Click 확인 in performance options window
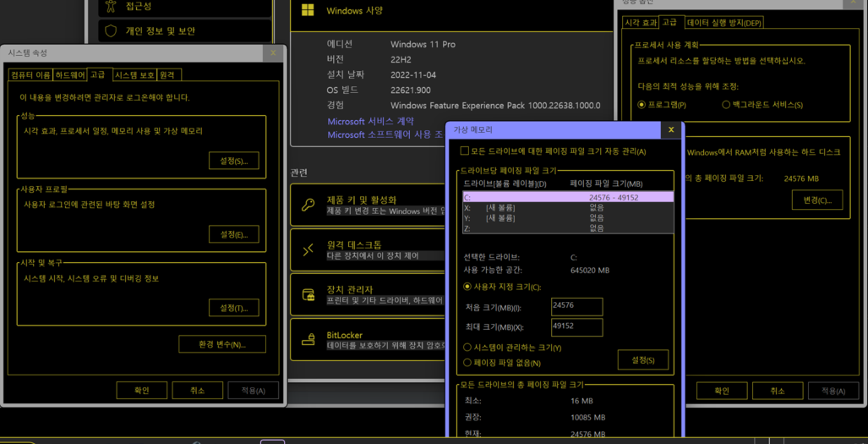This screenshot has width=868, height=444. coord(721,391)
